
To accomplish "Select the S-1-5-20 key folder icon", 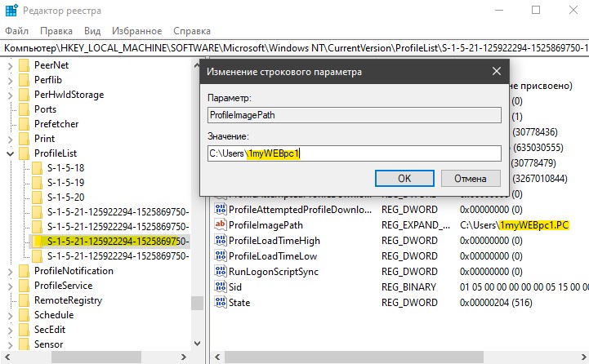I will click(x=38, y=197).
